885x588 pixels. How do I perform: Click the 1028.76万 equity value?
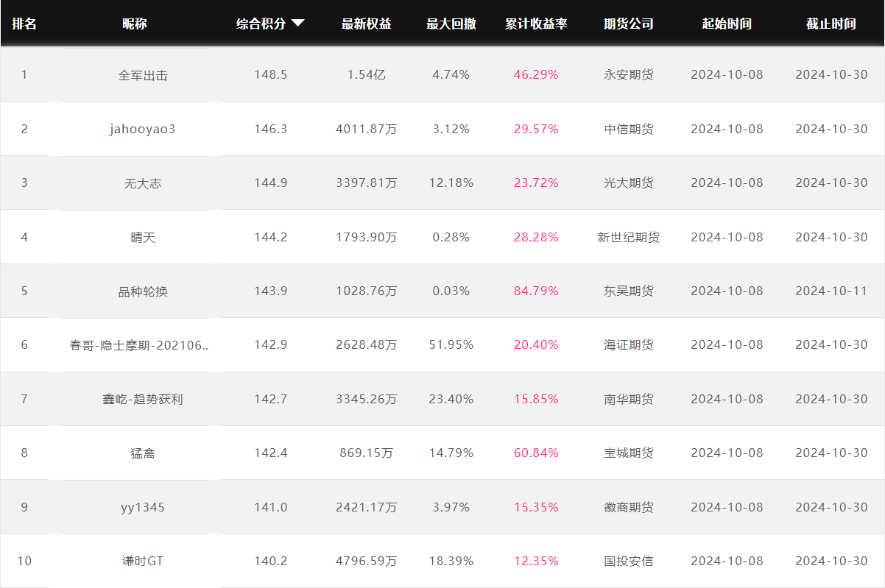coord(367,291)
